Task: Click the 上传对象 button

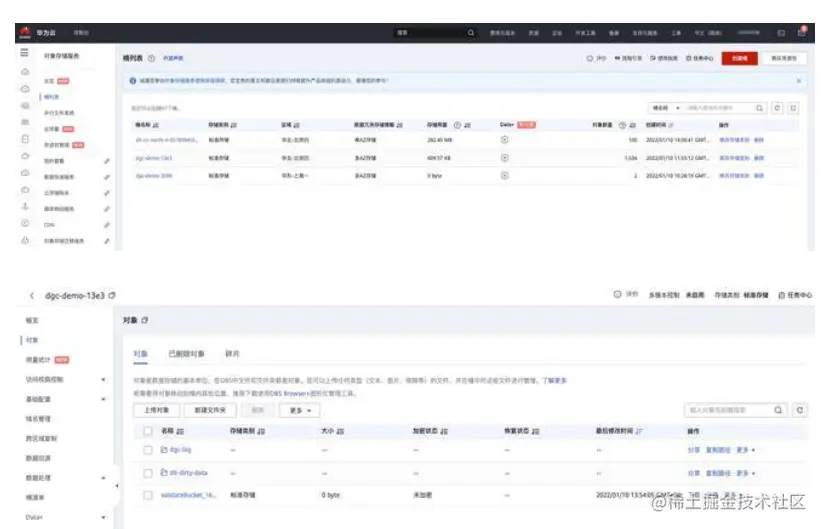Action: [x=156, y=410]
